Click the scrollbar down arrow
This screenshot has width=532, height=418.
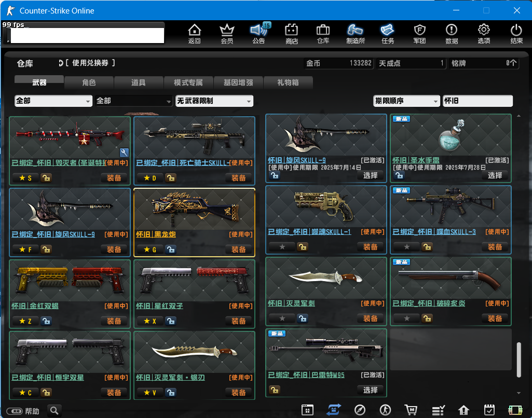click(519, 393)
